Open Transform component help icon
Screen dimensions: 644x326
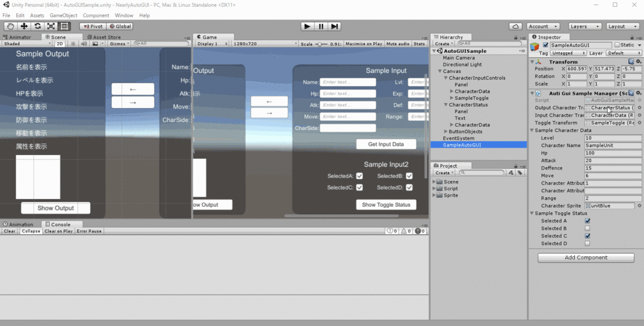[x=631, y=62]
